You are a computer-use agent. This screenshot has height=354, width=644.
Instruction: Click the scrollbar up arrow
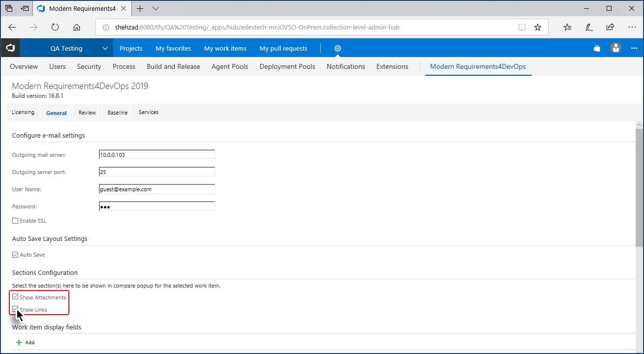639,124
